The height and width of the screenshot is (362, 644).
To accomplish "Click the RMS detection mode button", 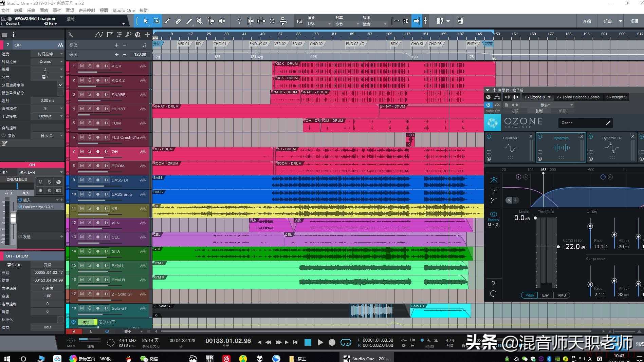I will click(x=562, y=295).
